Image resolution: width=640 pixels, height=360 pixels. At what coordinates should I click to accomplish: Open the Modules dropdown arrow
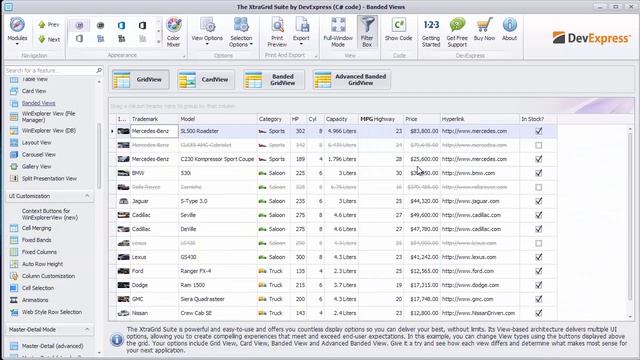point(17,44)
